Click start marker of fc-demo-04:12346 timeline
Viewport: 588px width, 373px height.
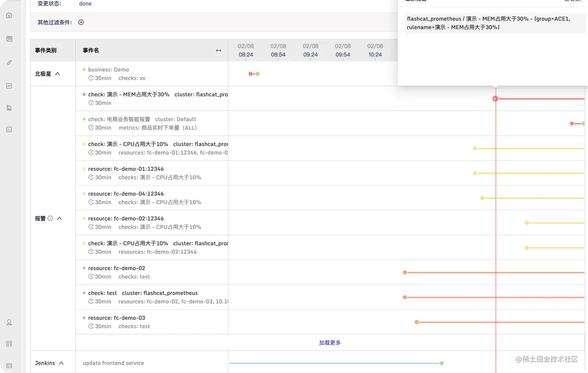(482, 198)
